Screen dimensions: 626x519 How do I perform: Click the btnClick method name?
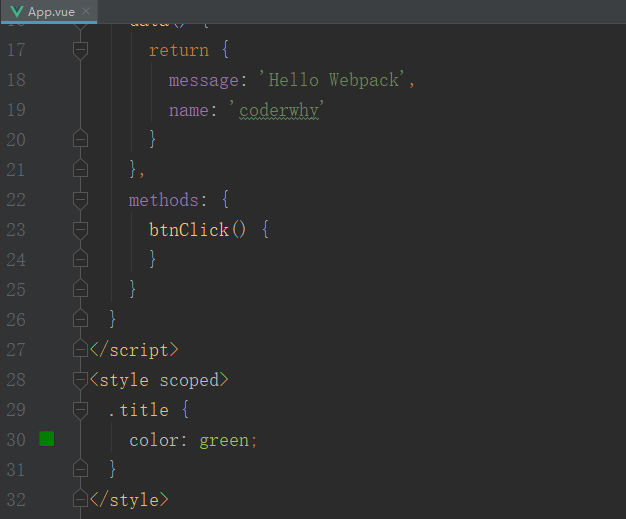click(188, 230)
